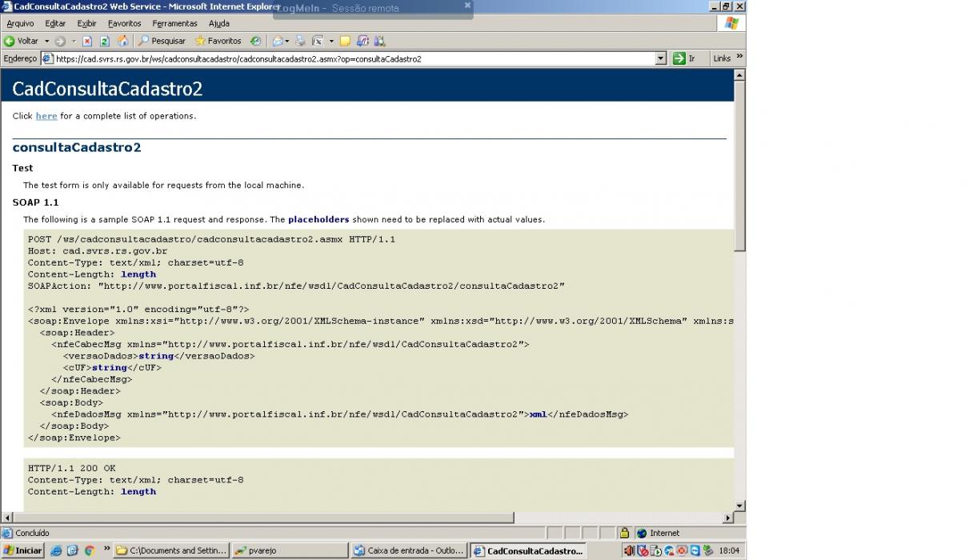This screenshot has height=560, width=977.
Task: Click the vertical scrollbar down arrow
Action: click(739, 506)
